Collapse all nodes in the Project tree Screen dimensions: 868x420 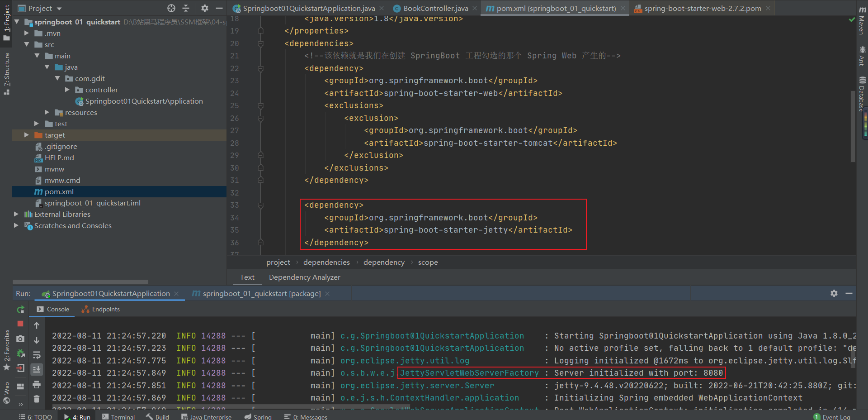186,8
